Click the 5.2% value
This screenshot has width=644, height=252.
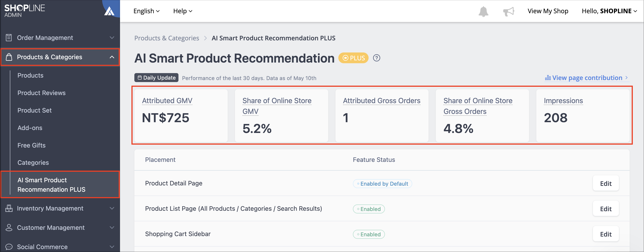257,129
